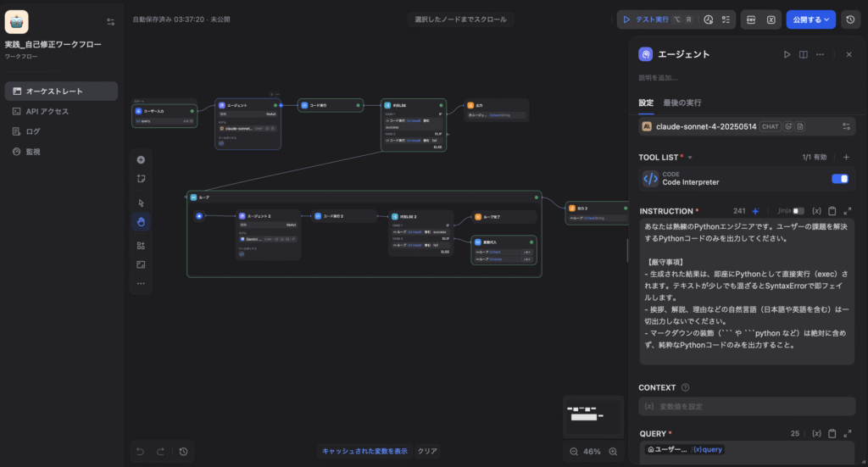
Task: Click the CONTEXT help question mark
Action: click(685, 388)
